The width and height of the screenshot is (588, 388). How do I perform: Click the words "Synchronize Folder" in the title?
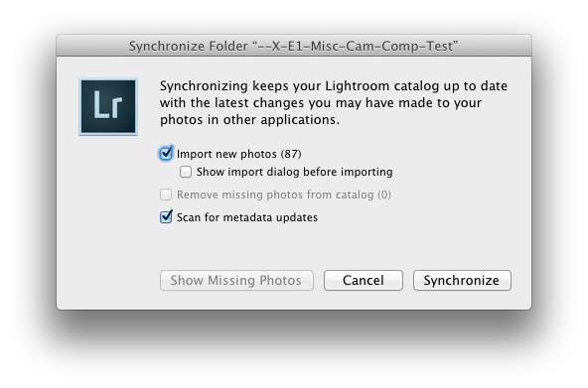(x=189, y=46)
